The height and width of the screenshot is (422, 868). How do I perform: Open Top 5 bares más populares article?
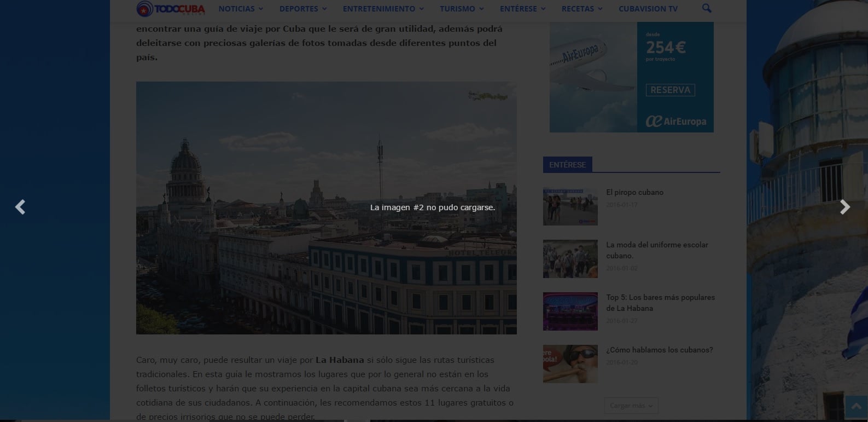click(660, 303)
